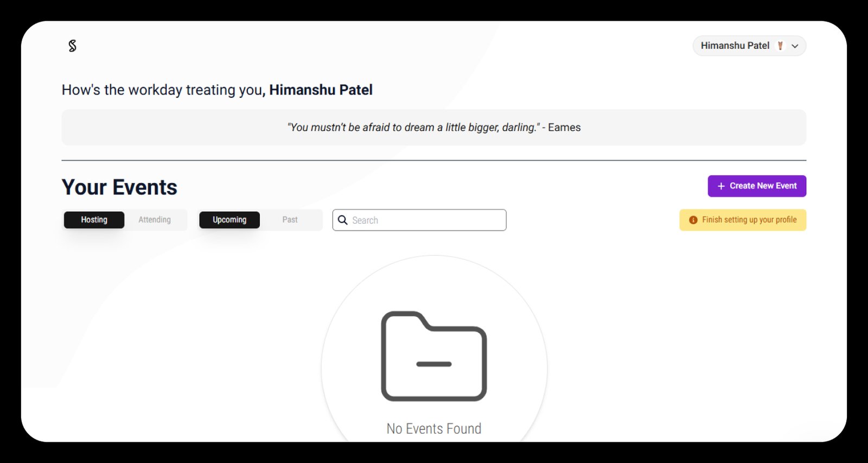Click the orange info icon in profile notice

(x=693, y=220)
